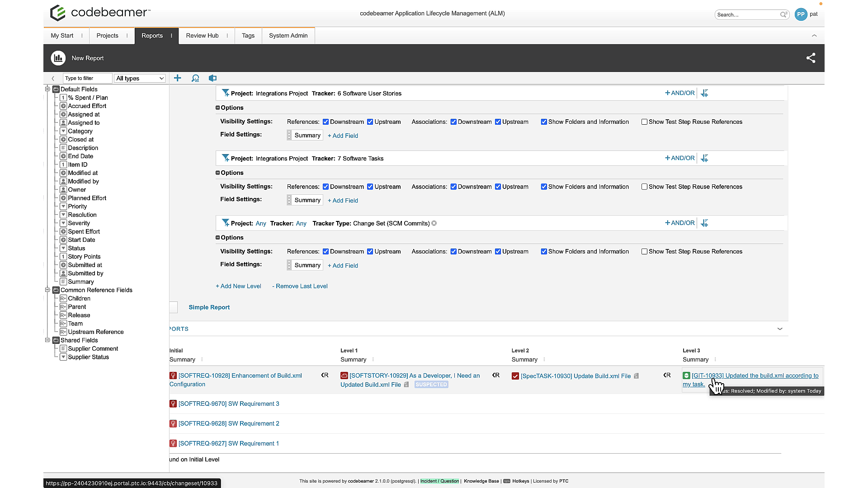Click the PP user avatar icon
Screen dimensions: 868x488
[x=801, y=14]
